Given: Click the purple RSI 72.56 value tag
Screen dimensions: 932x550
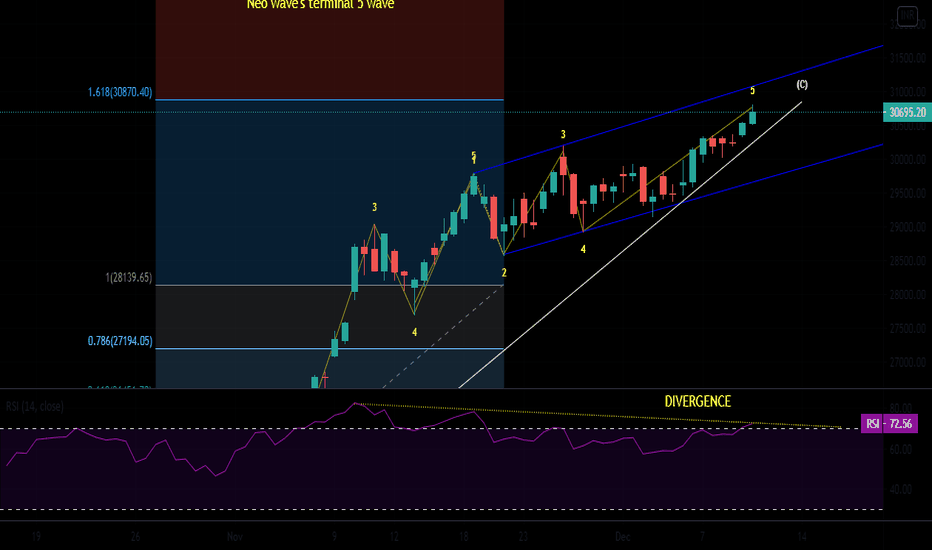Looking at the screenshot, I should point(889,423).
